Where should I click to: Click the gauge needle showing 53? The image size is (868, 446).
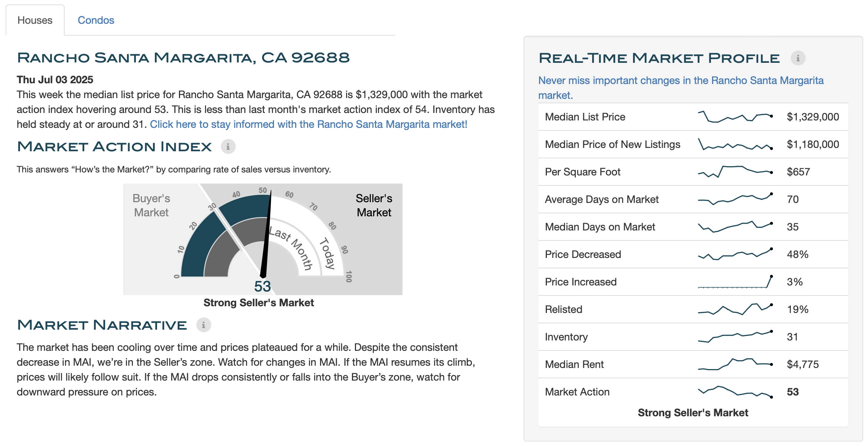(266, 234)
